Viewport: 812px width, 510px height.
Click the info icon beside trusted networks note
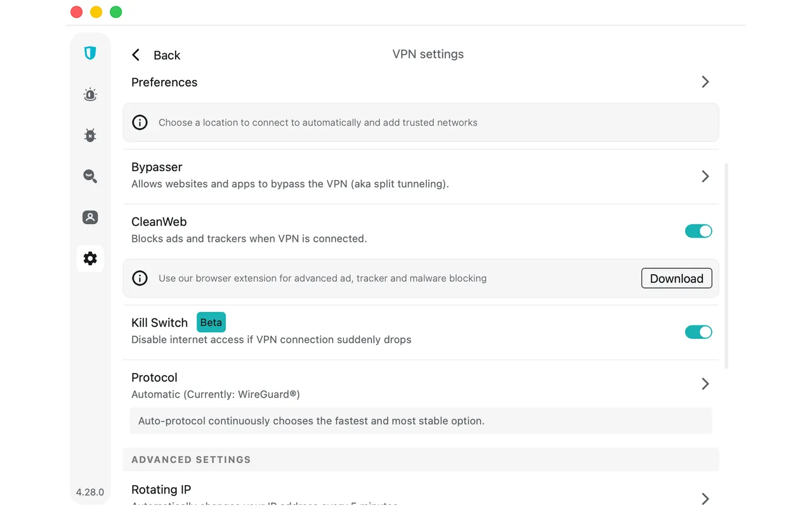pos(140,122)
